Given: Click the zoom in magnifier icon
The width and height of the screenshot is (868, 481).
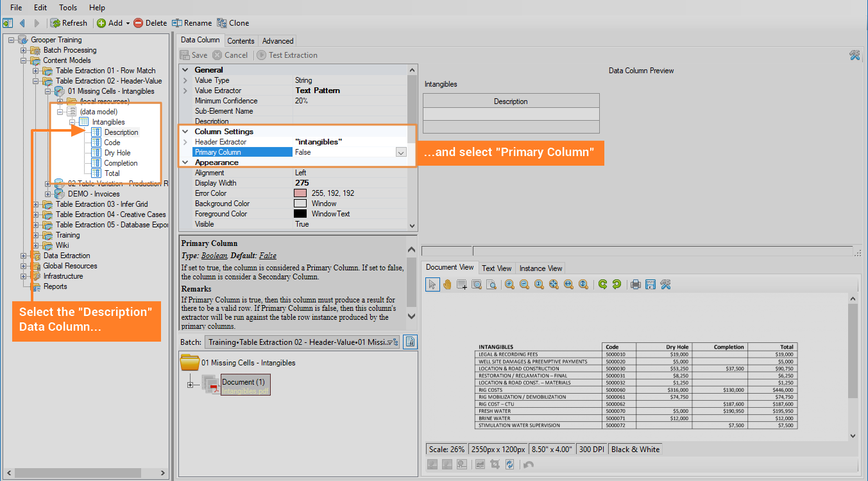Looking at the screenshot, I should point(509,284).
